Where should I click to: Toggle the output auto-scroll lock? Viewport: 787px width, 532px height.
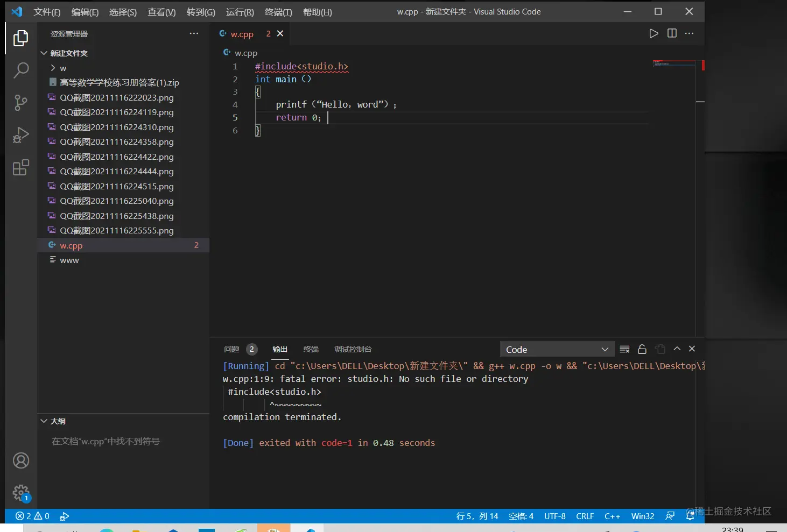tap(642, 349)
